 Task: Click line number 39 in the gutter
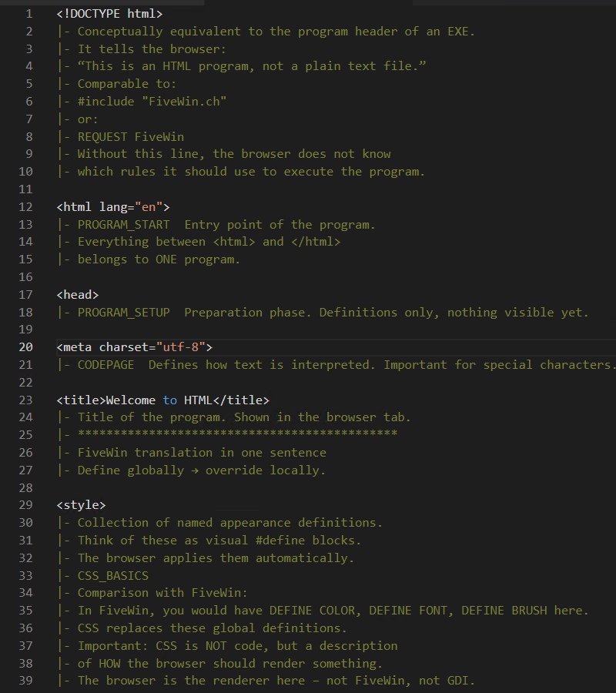pyautogui.click(x=25, y=681)
